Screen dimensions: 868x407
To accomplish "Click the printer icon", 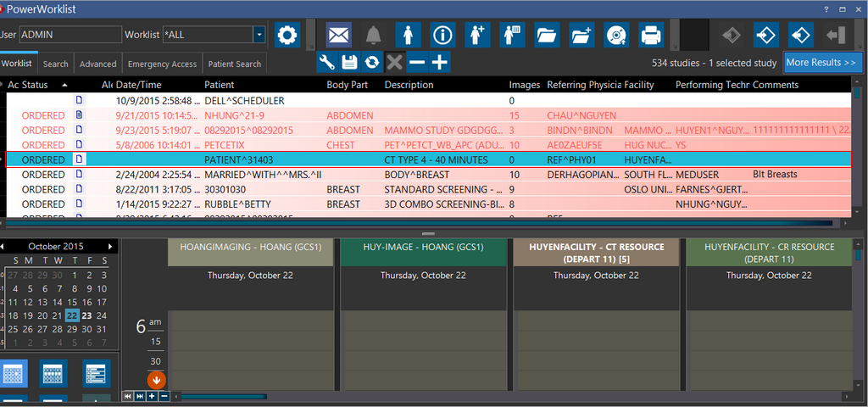I will 650,36.
